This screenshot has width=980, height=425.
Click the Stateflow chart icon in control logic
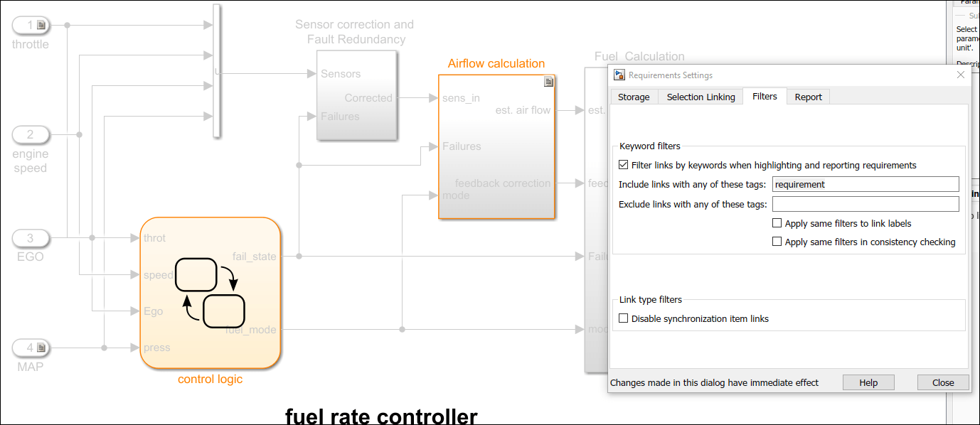tap(210, 293)
